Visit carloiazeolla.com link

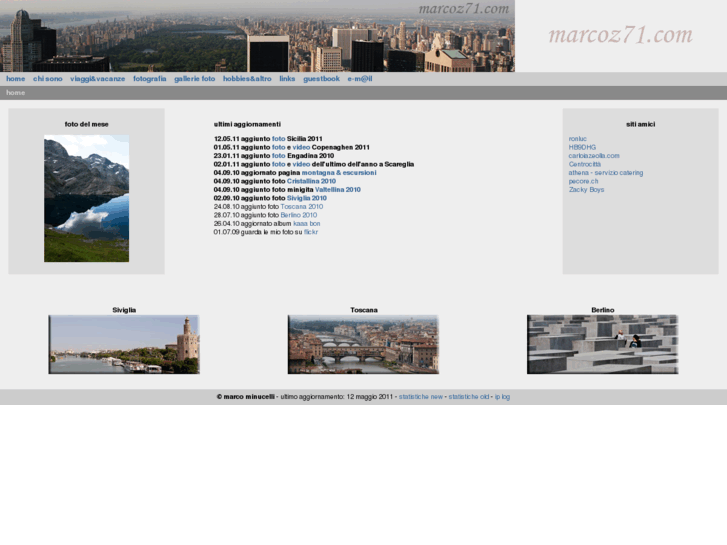(x=594, y=156)
